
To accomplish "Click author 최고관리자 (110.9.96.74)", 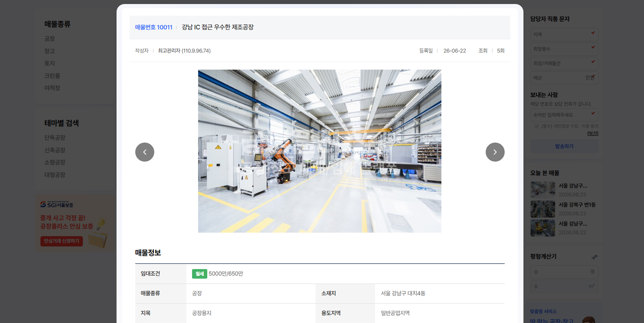I will coord(184,51).
